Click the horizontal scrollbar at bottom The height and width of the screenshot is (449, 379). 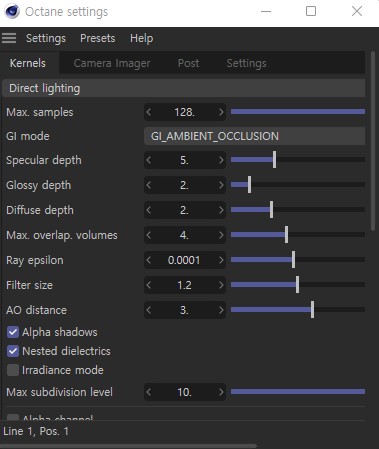coord(129,446)
